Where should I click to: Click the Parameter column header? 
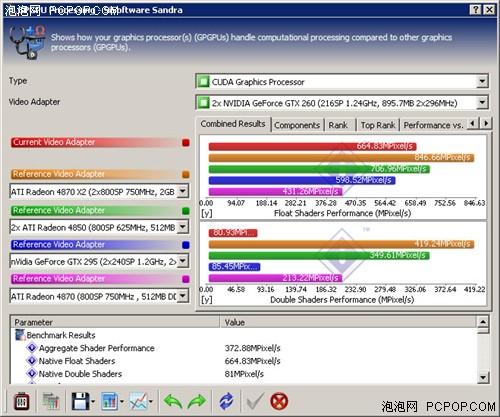pyautogui.click(x=115, y=322)
